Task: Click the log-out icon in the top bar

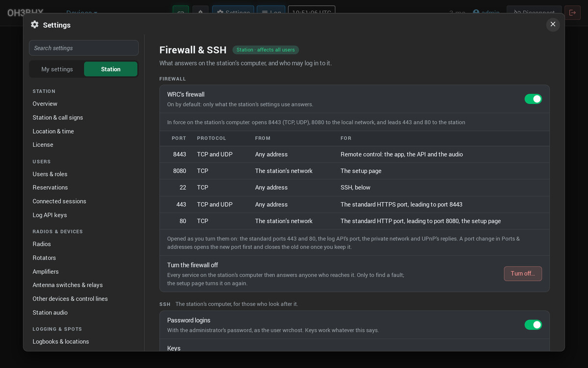Action: (x=572, y=13)
